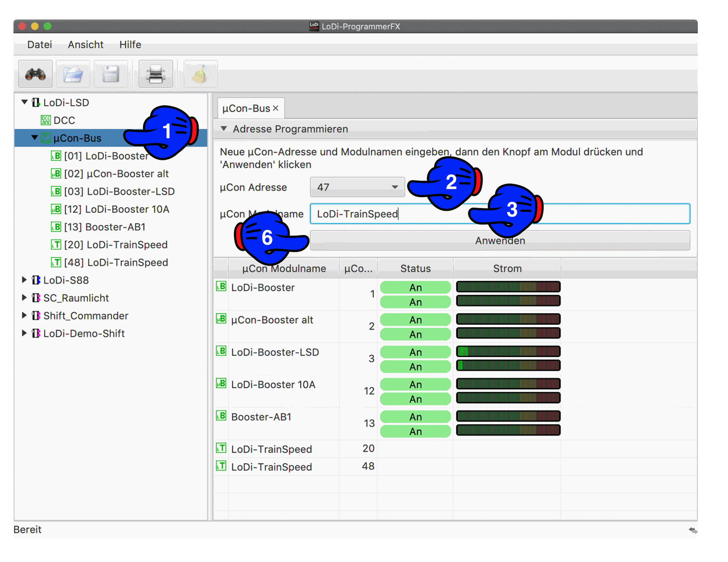Toggle first An status of Booster-AB1
Viewport: 728px width, 562px height.
[x=415, y=416]
